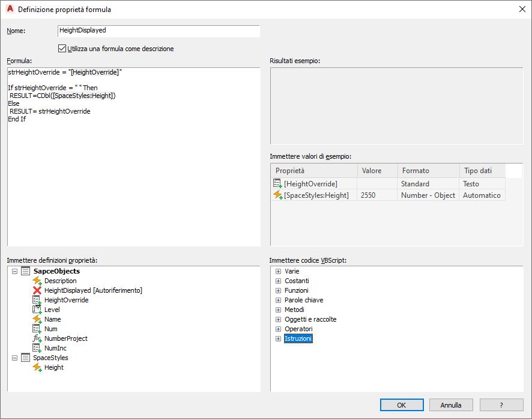
Task: Toggle 'Utilizza una formula come descrizione' checkbox
Action: coord(62,49)
